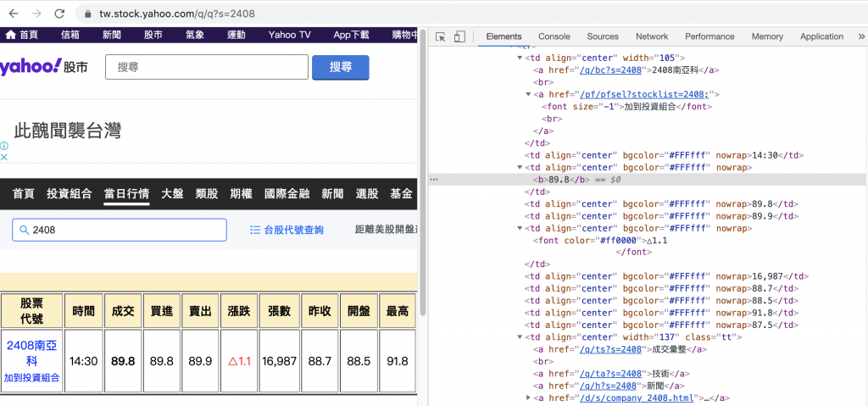Open Yahoo TV in top bar

tap(290, 35)
